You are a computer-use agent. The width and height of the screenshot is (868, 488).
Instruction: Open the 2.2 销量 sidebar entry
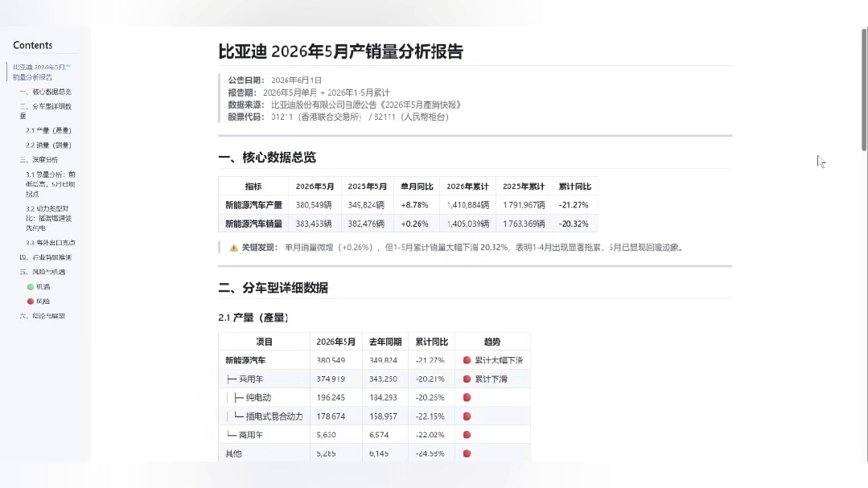click(49, 145)
